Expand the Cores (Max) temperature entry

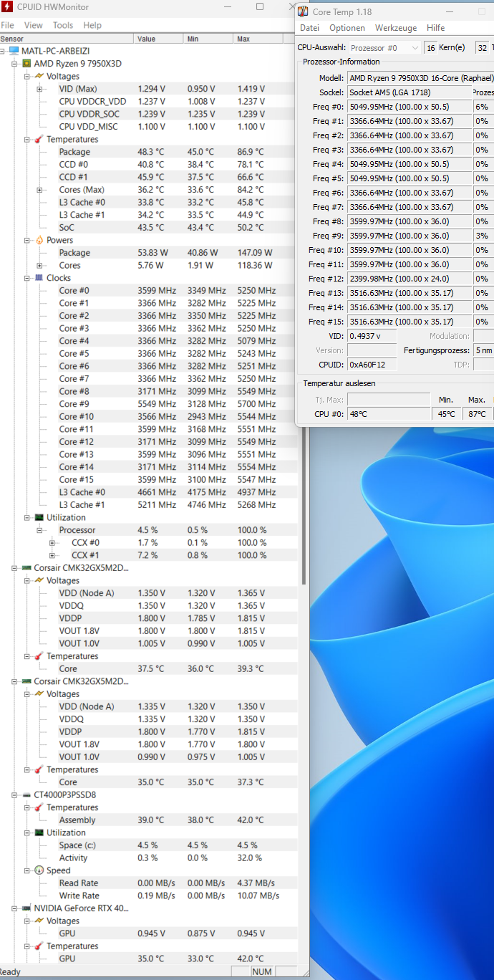click(40, 190)
